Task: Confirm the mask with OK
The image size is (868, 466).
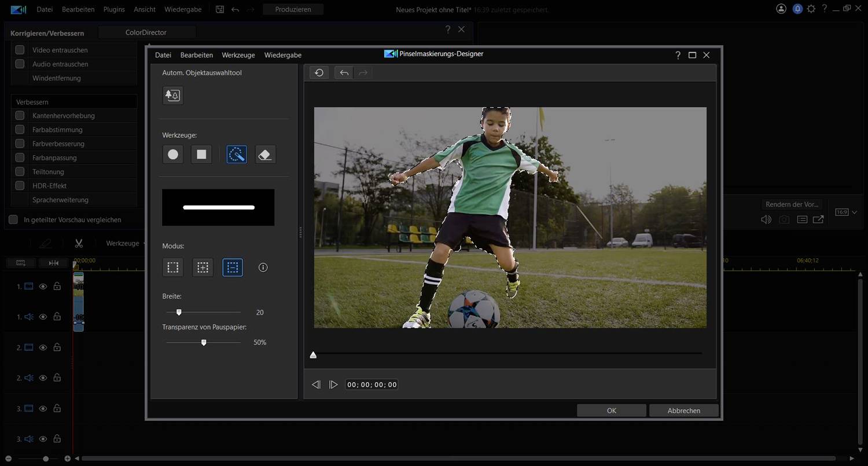Action: click(611, 410)
